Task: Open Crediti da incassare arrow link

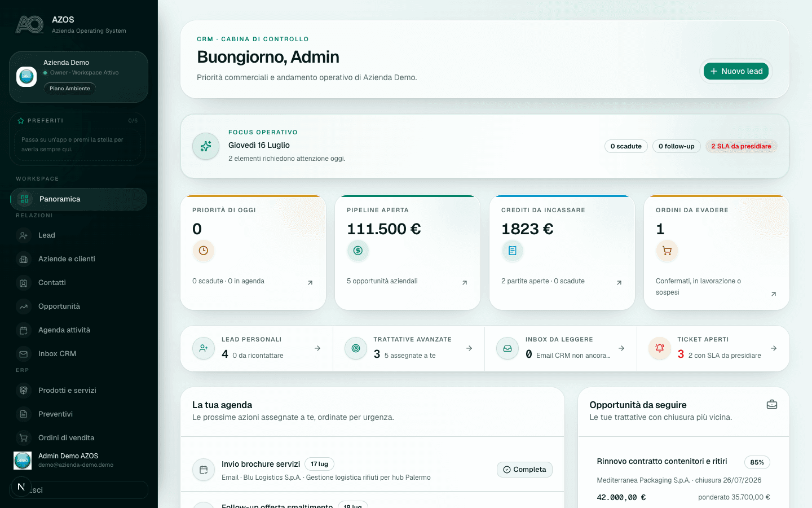Action: (x=619, y=283)
